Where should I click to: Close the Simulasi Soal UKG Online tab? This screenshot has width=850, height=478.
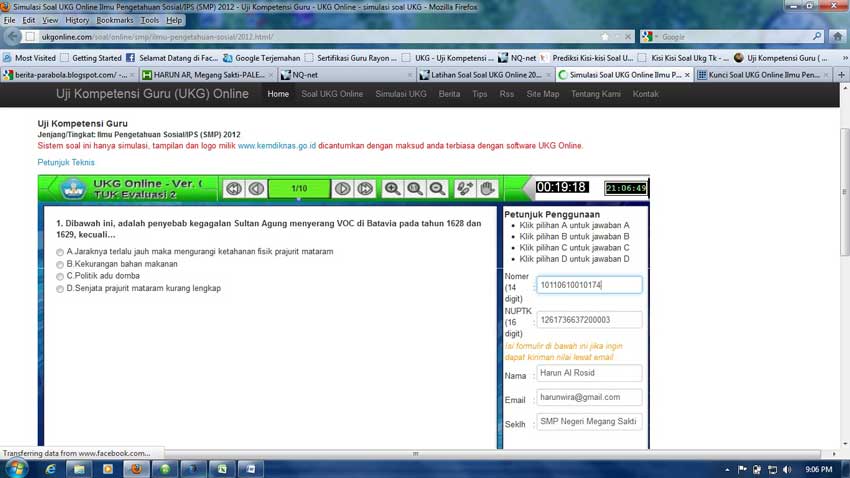(687, 75)
